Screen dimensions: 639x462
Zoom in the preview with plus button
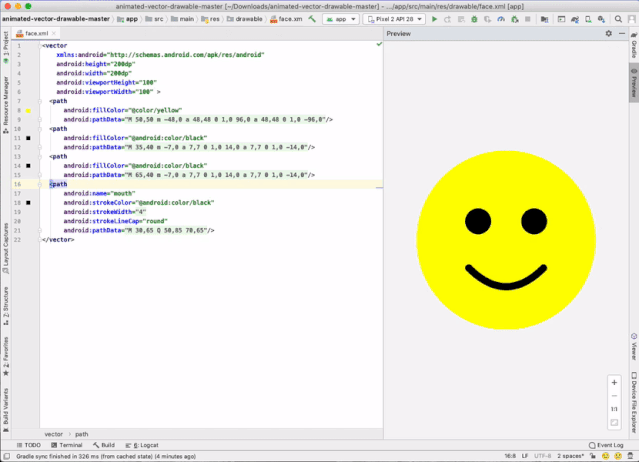click(x=614, y=383)
